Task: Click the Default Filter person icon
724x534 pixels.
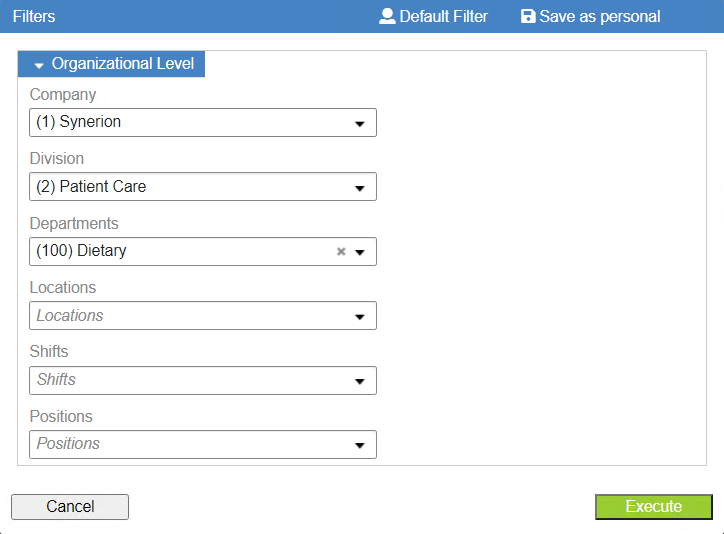Action: 387,16
